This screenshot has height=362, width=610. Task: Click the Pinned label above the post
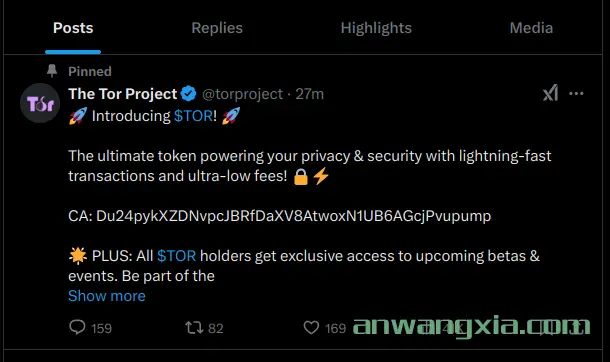pyautogui.click(x=90, y=71)
